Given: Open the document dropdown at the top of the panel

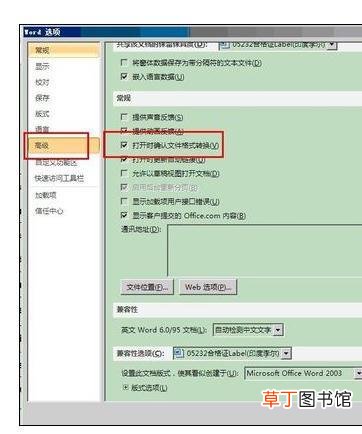Looking at the screenshot, I should click(x=332, y=45).
